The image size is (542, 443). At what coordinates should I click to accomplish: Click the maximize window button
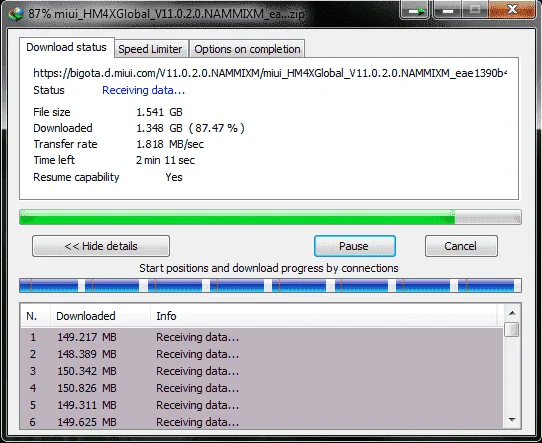[475, 9]
